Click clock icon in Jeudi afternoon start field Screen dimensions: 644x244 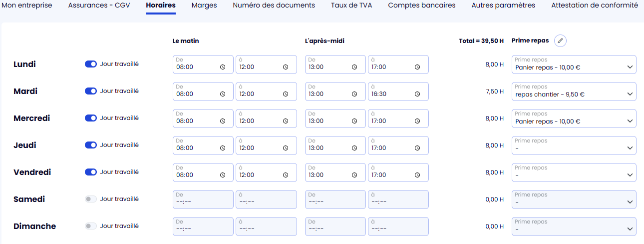[x=354, y=148]
